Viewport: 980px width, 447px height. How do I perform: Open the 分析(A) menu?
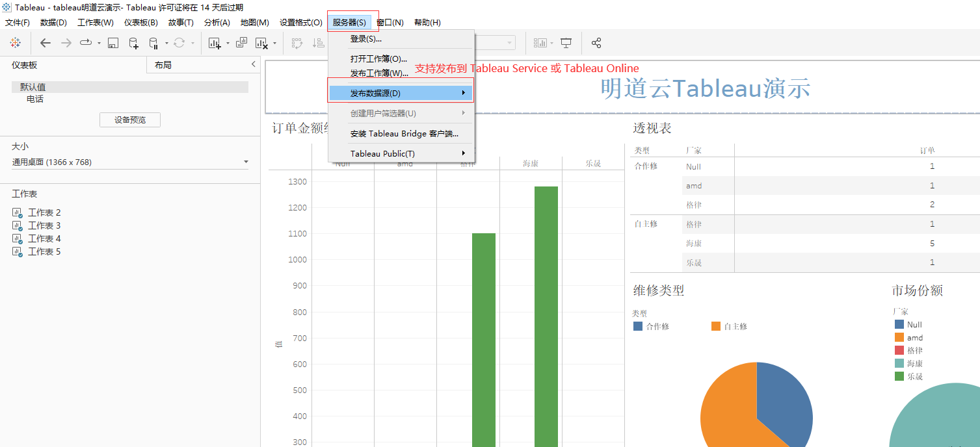(217, 23)
